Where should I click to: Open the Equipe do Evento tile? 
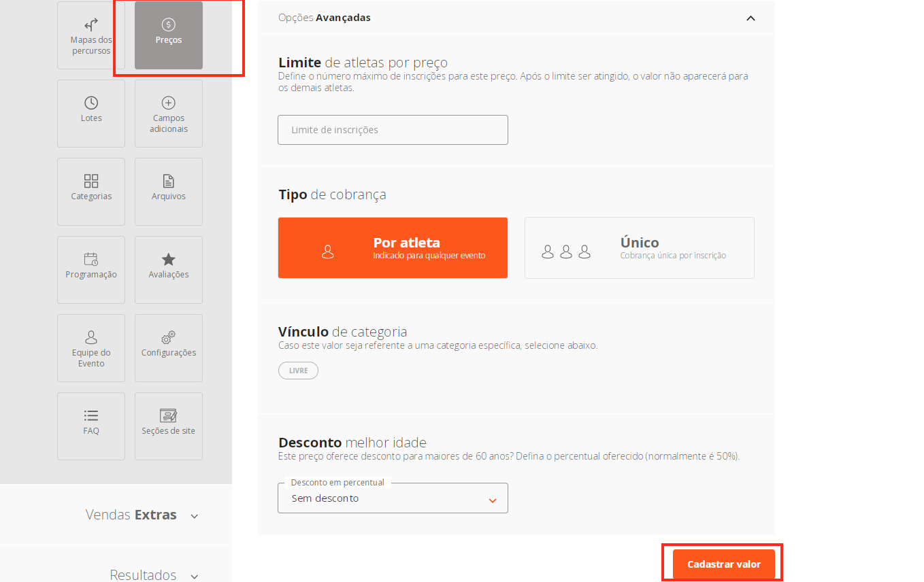(91, 348)
